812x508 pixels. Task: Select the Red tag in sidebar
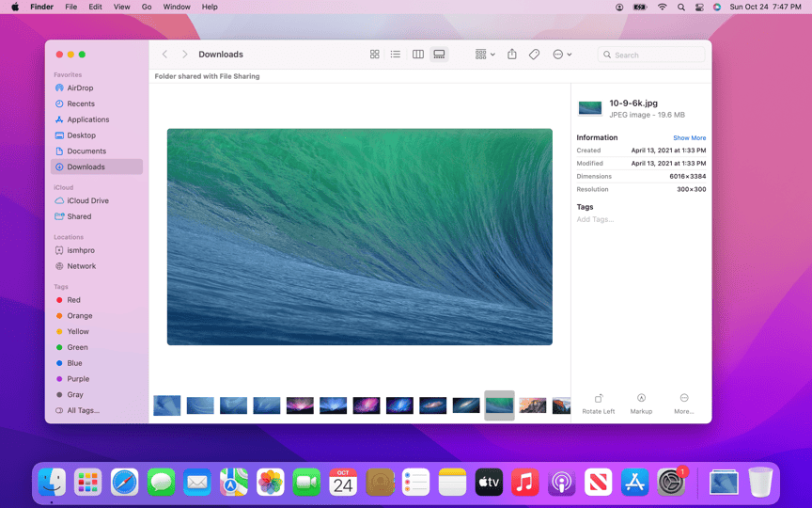click(x=97, y=300)
